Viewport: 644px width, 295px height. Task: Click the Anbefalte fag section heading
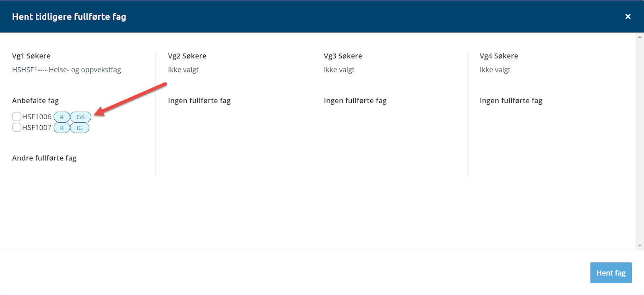pyautogui.click(x=35, y=101)
